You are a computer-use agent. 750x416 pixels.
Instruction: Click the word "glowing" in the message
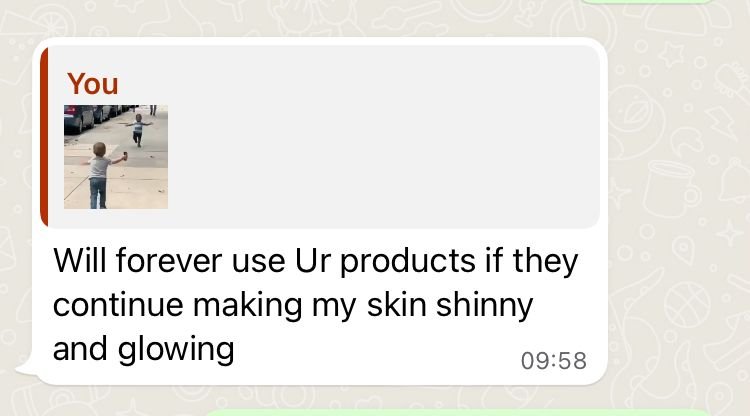click(176, 350)
